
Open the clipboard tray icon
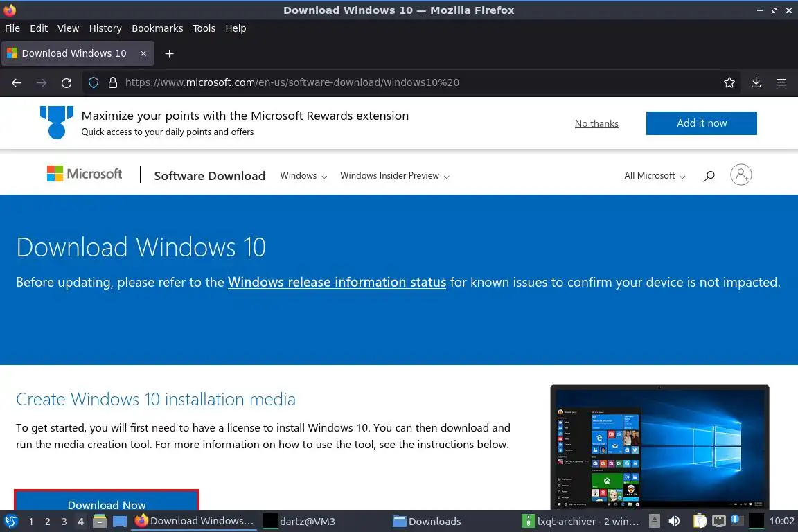coord(700,522)
